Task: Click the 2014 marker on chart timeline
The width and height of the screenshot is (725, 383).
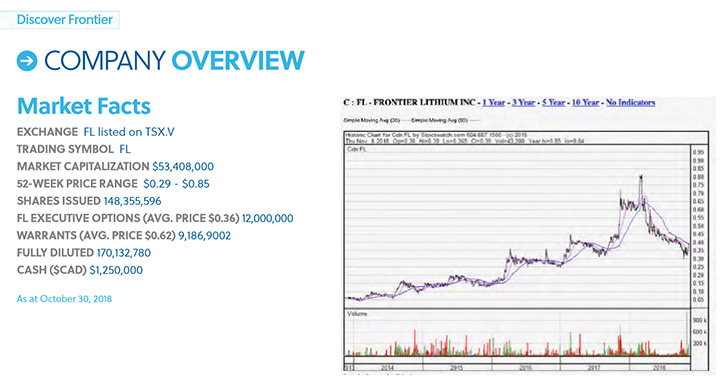Action: 387,368
